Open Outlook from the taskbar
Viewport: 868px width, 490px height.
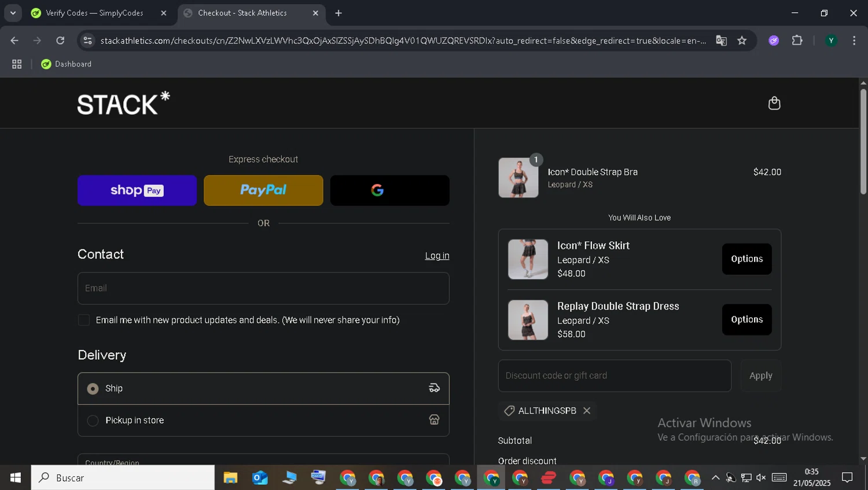tap(260, 478)
